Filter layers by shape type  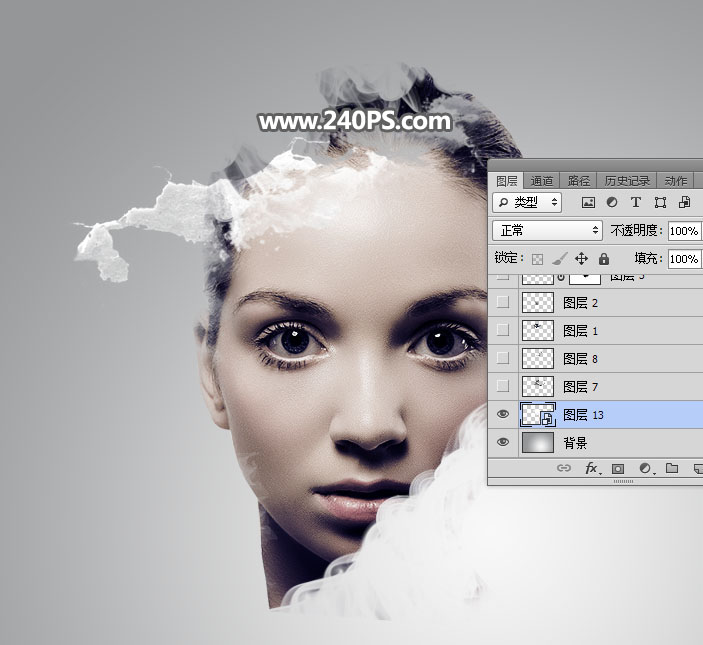(660, 203)
